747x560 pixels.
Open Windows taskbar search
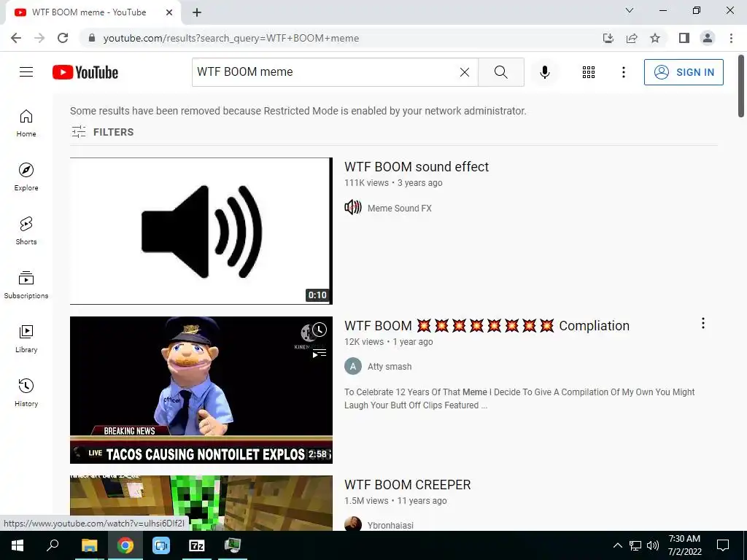[x=53, y=545]
